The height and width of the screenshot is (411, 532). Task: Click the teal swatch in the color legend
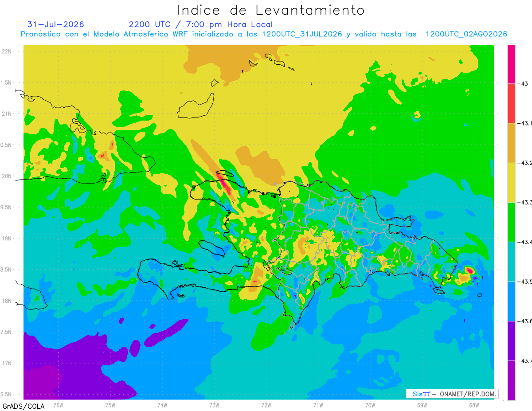511,262
